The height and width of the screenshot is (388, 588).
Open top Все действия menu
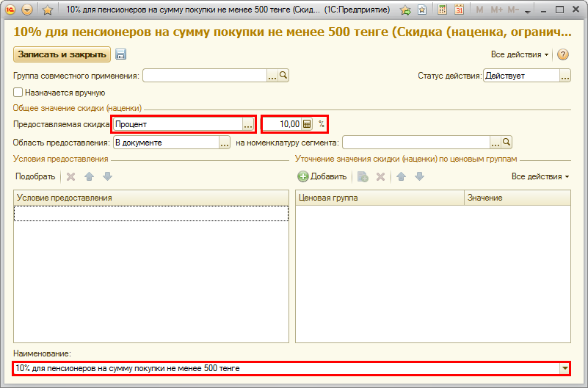(520, 54)
